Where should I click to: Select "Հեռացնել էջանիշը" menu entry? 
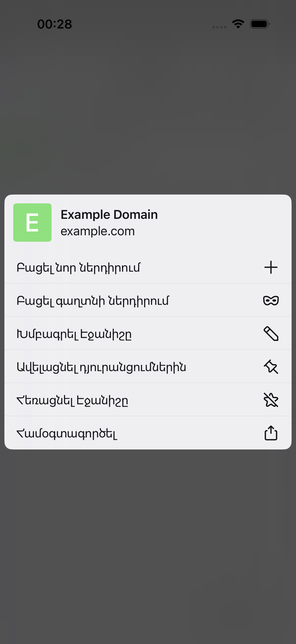(x=148, y=400)
